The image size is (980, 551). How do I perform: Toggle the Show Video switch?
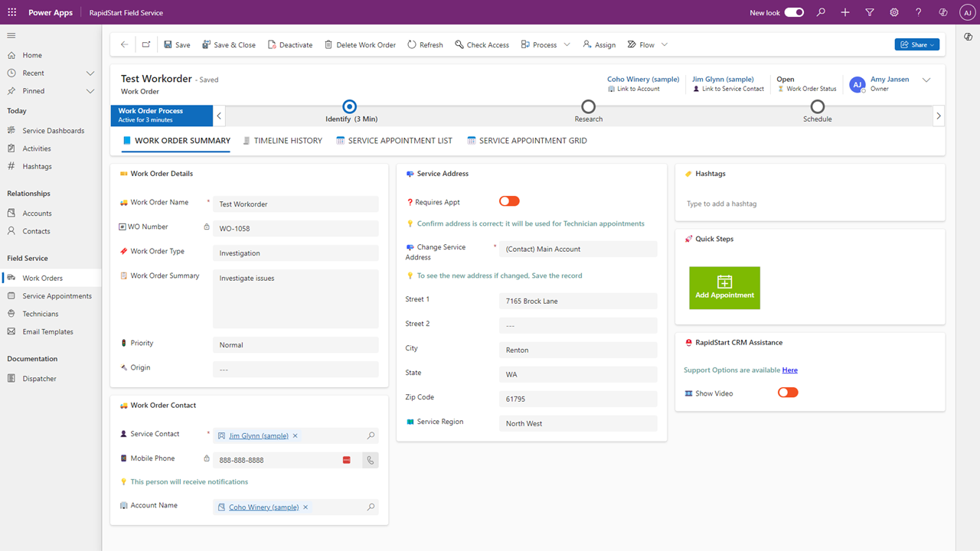click(x=788, y=393)
